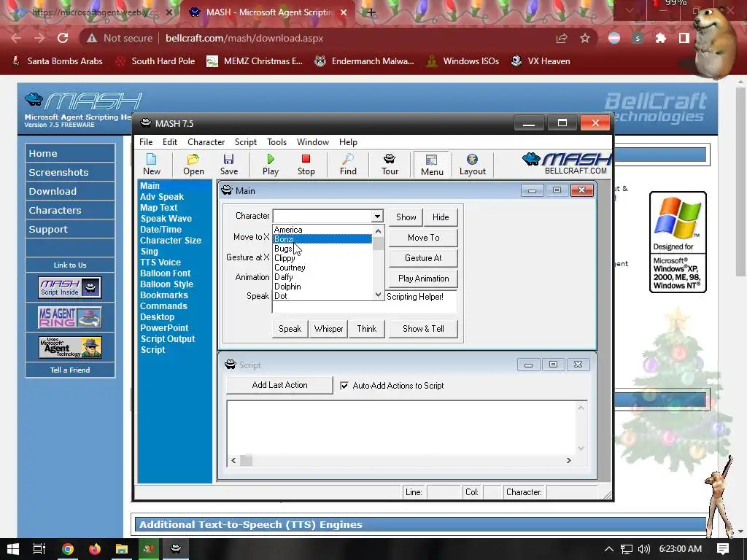Click the Hide character button
The width and height of the screenshot is (747, 560).
[x=440, y=217]
